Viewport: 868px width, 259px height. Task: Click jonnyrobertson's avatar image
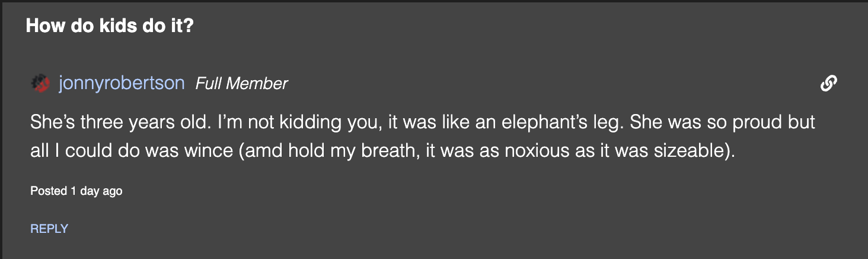tap(40, 84)
